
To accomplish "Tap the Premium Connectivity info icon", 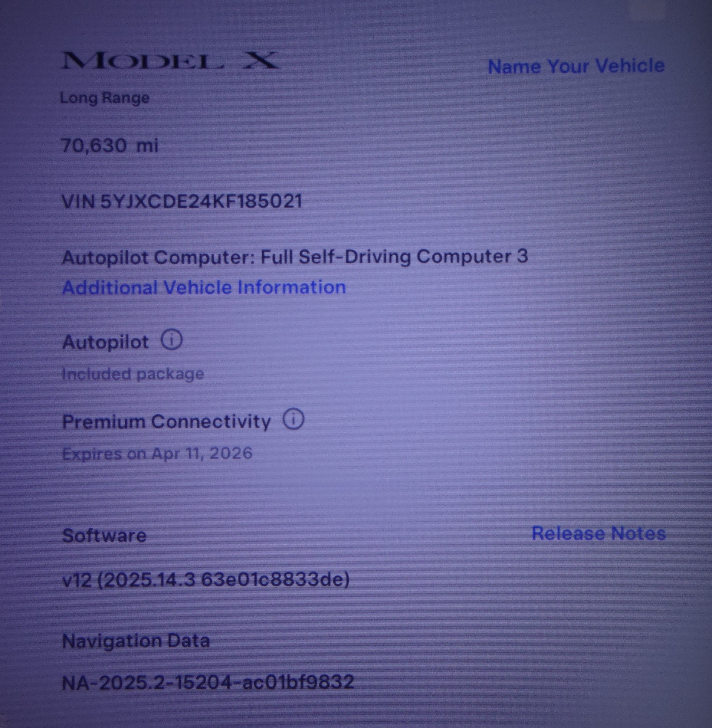I will (293, 419).
